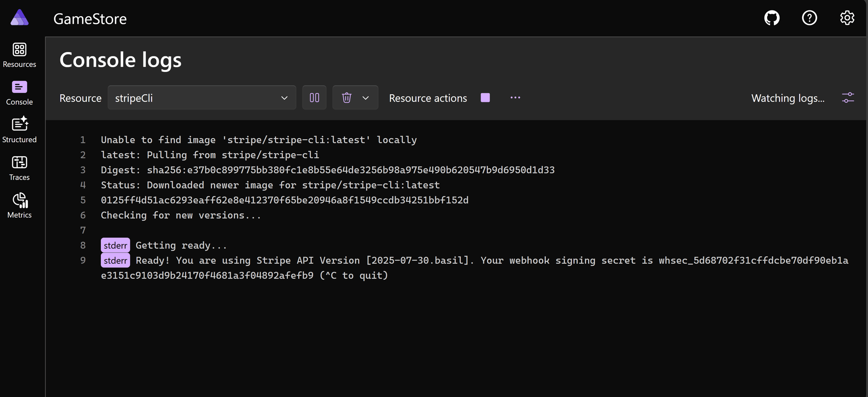
Task: Open the more resource actions ellipsis
Action: point(515,98)
